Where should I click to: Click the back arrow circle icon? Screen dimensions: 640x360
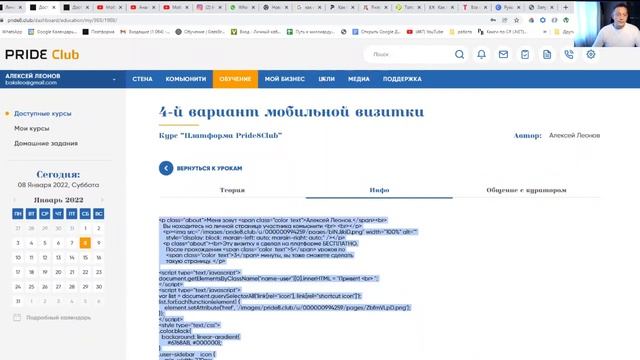(166, 168)
